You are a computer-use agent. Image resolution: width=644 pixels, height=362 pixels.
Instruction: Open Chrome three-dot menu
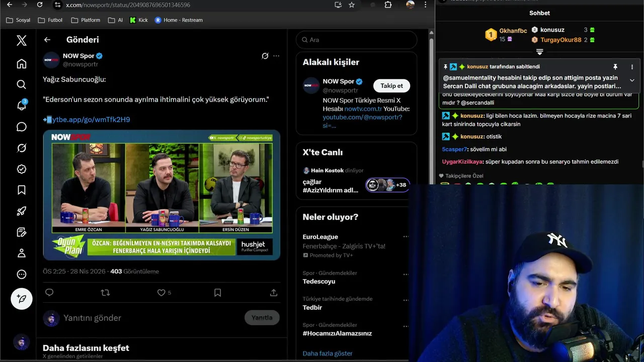426,5
